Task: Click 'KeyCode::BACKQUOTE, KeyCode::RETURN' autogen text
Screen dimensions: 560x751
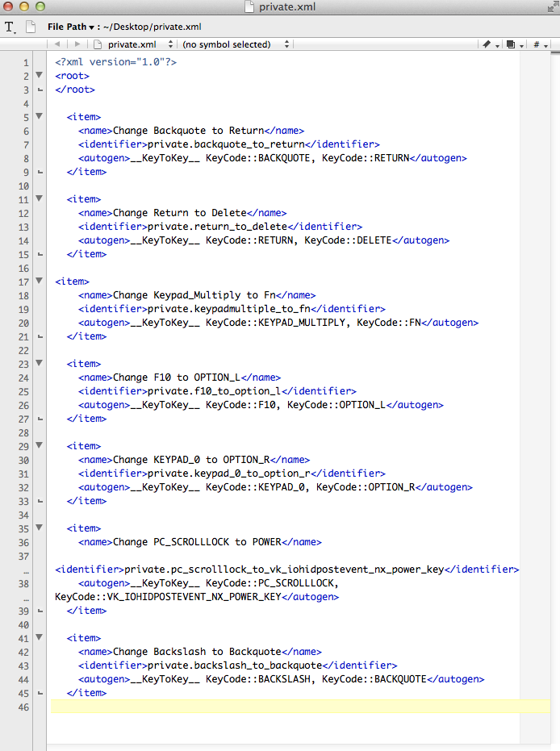Action: coord(307,158)
